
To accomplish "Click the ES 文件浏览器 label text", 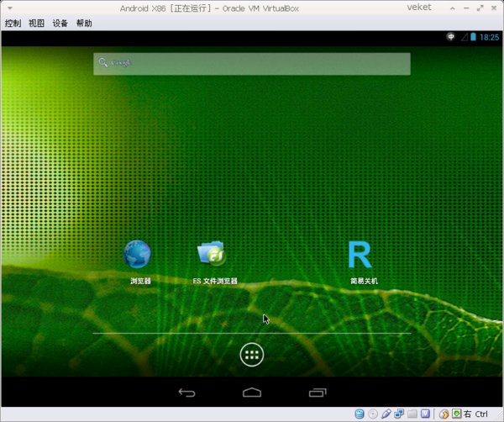I will (215, 281).
